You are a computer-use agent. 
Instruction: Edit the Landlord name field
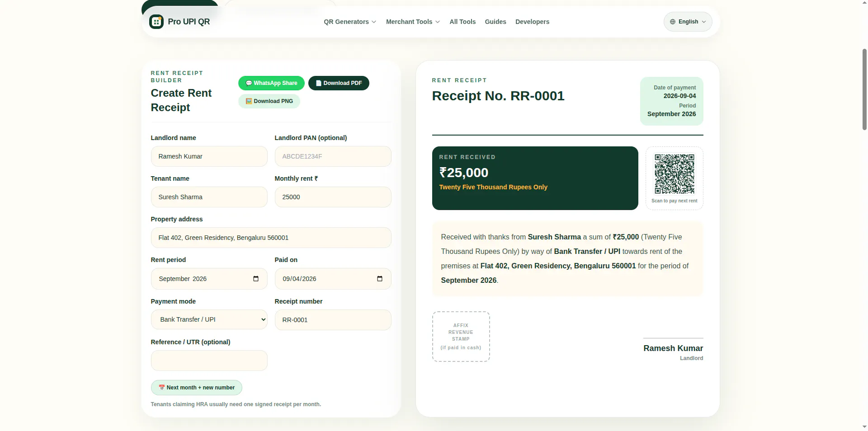(x=209, y=156)
